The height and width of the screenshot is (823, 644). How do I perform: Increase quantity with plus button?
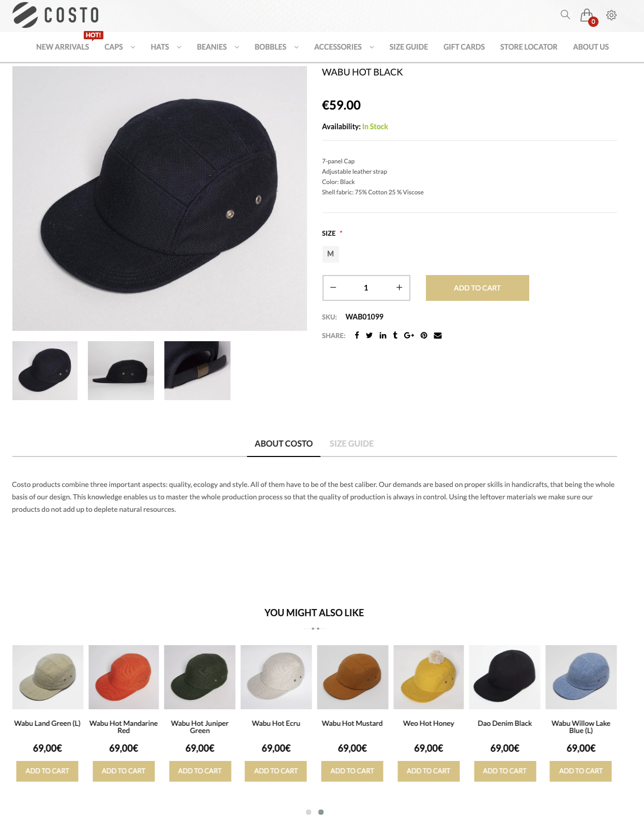tap(399, 288)
